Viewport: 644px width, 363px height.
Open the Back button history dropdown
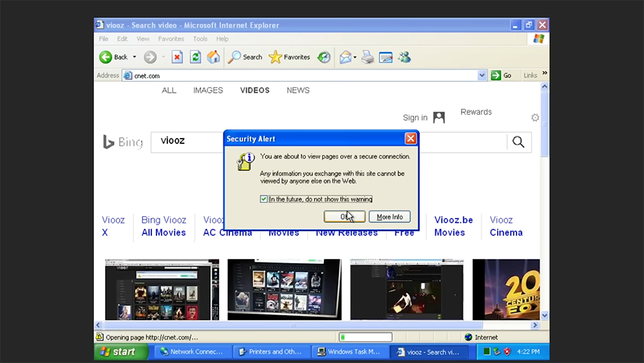point(135,57)
